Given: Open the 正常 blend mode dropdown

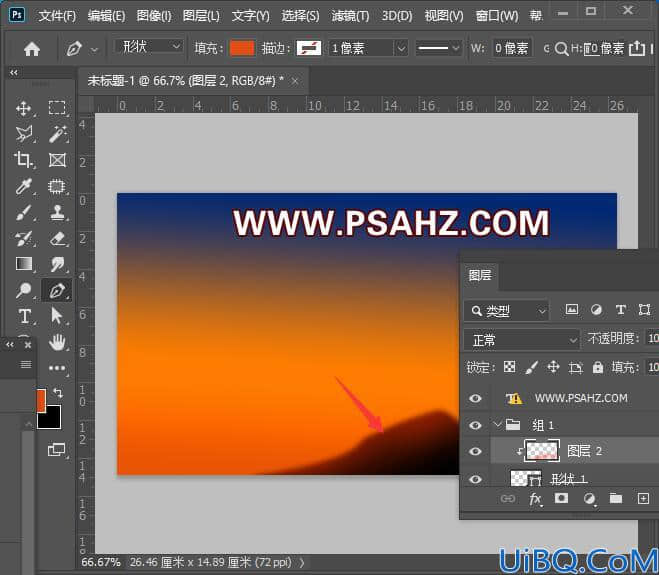Looking at the screenshot, I should (x=522, y=340).
